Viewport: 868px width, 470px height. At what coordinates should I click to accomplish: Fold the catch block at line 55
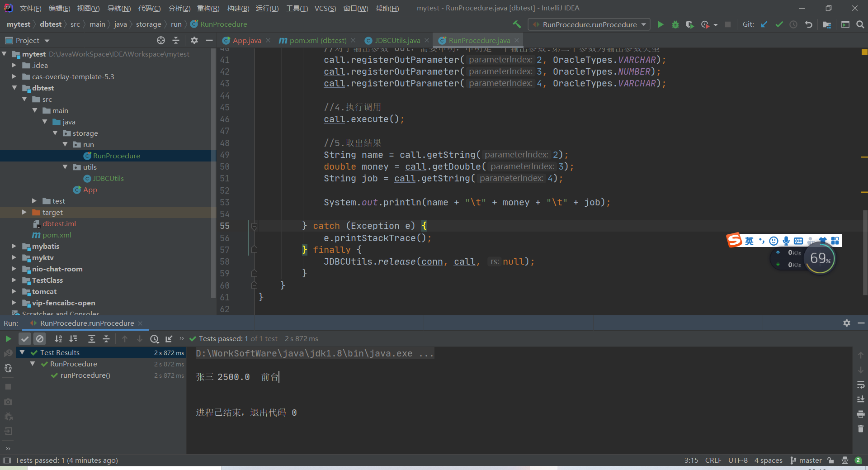254,226
